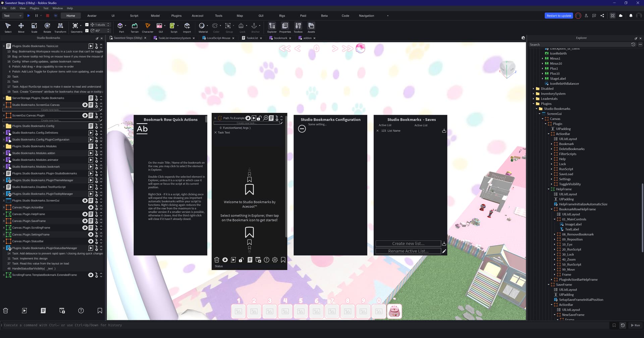Open the File menu
Image resolution: width=644 pixels, height=338 pixels.
[4, 8]
